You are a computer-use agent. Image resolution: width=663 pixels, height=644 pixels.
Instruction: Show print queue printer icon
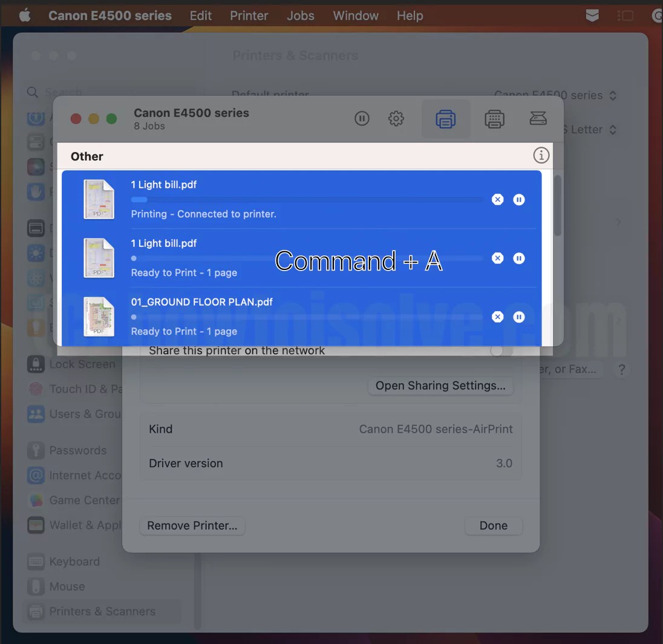(x=446, y=119)
